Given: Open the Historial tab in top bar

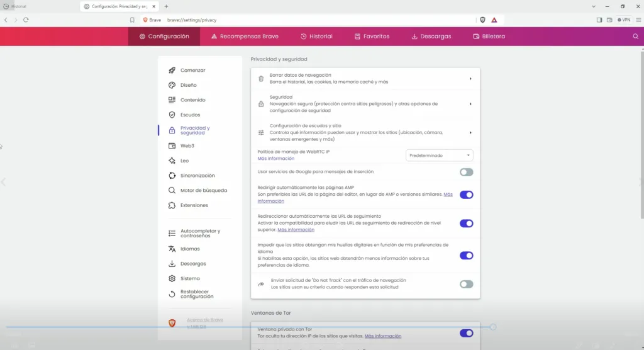Looking at the screenshot, I should tap(316, 36).
